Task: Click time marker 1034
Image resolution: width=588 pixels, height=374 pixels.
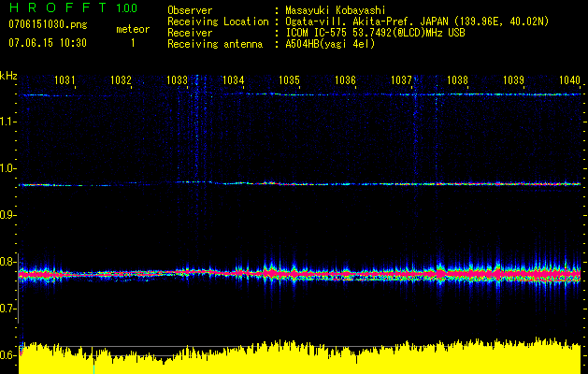Action: [234, 80]
